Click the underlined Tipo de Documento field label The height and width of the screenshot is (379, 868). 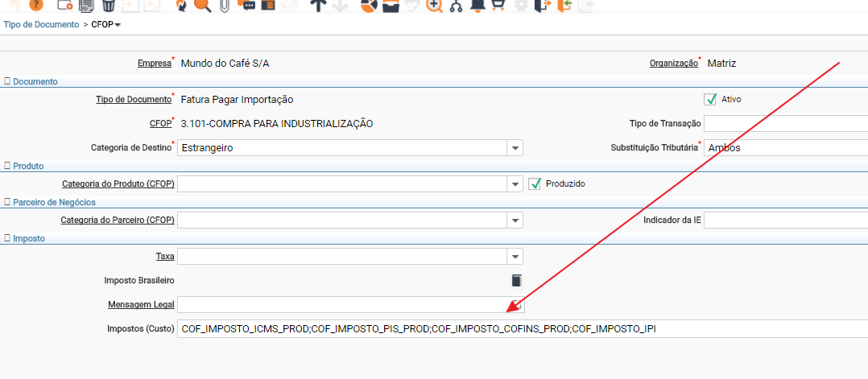tap(134, 100)
